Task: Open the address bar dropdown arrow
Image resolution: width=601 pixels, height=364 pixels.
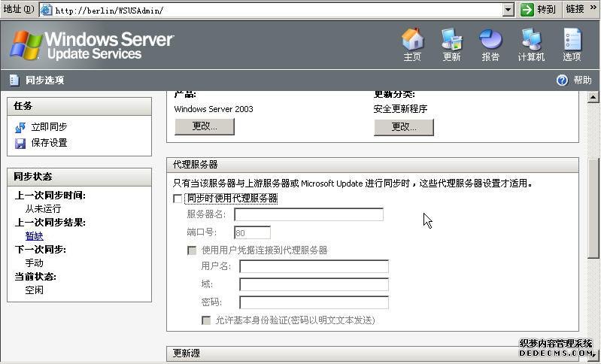Action: 508,10
